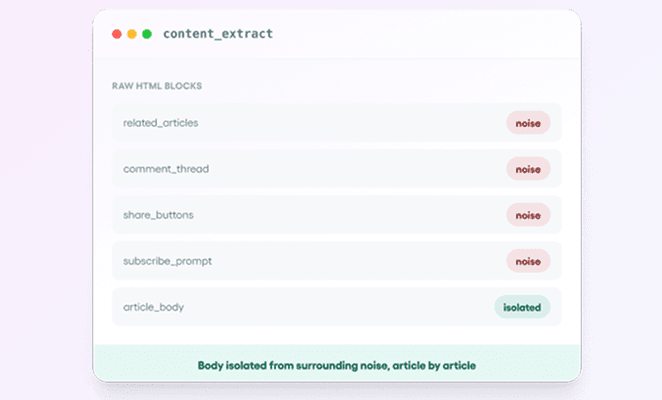Click the comment_thread label text

tap(166, 169)
